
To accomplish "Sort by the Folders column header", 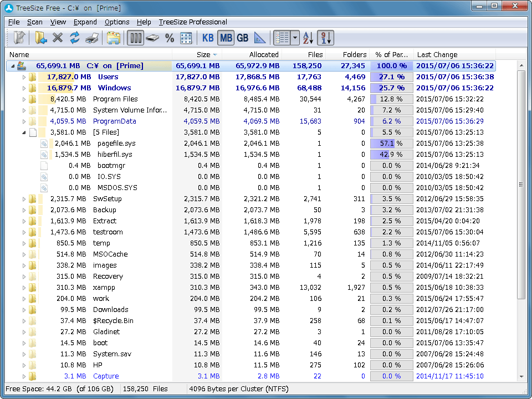I will (x=347, y=55).
